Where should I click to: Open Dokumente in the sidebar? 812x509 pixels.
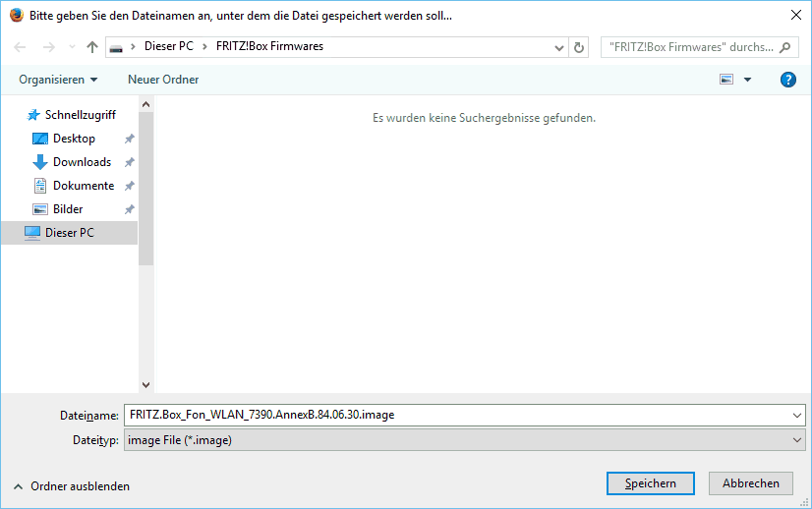click(84, 186)
